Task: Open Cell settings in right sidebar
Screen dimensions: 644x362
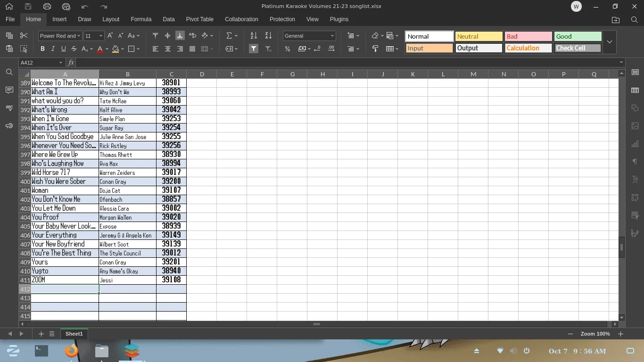Action: coord(635,72)
